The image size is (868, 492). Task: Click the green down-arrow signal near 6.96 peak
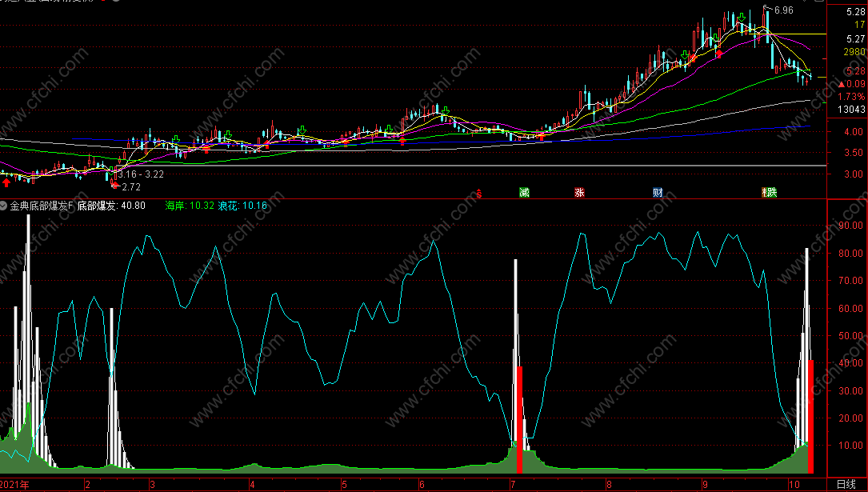(x=742, y=18)
